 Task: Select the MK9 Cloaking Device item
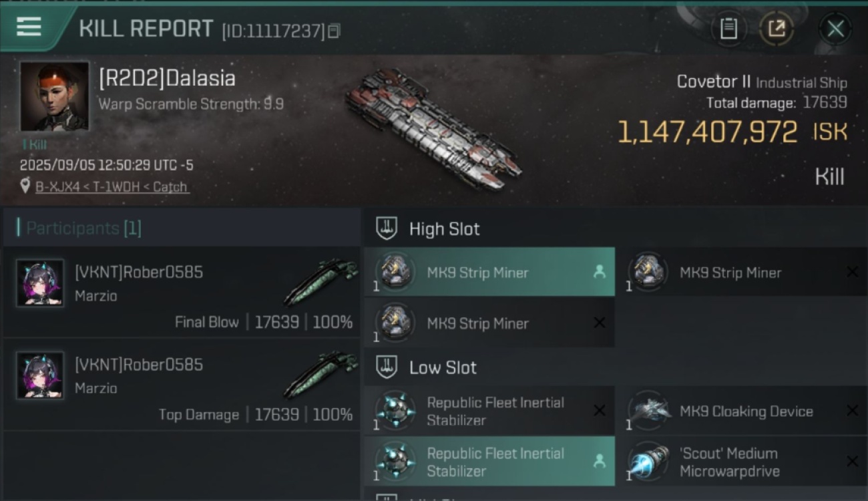point(745,411)
